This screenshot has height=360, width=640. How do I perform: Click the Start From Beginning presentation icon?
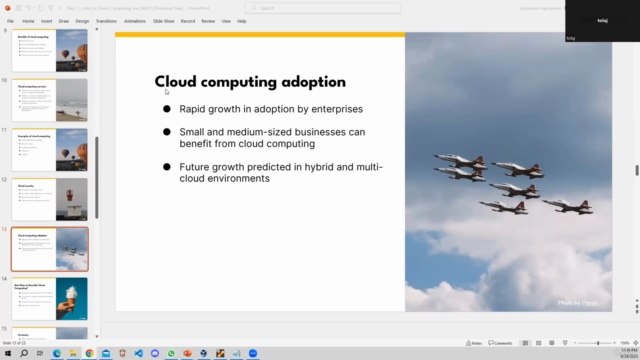tap(51, 8)
